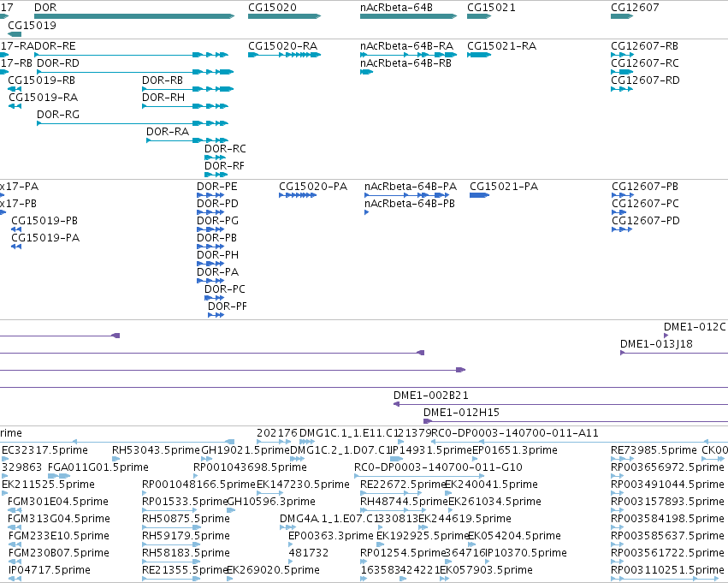Click the RP001043698.5prime EST label
This screenshot has height=583, width=728.
tap(251, 467)
